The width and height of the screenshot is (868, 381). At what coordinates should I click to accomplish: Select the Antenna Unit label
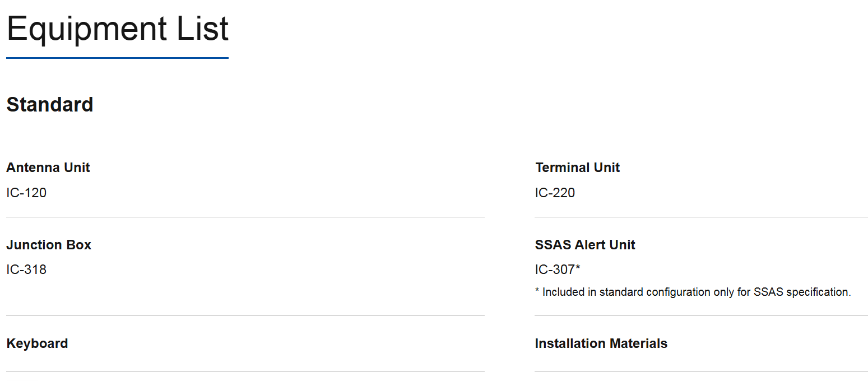pos(48,168)
